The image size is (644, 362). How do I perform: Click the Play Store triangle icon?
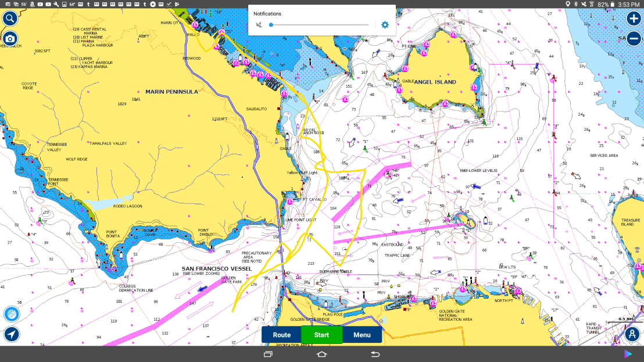[x=628, y=354]
